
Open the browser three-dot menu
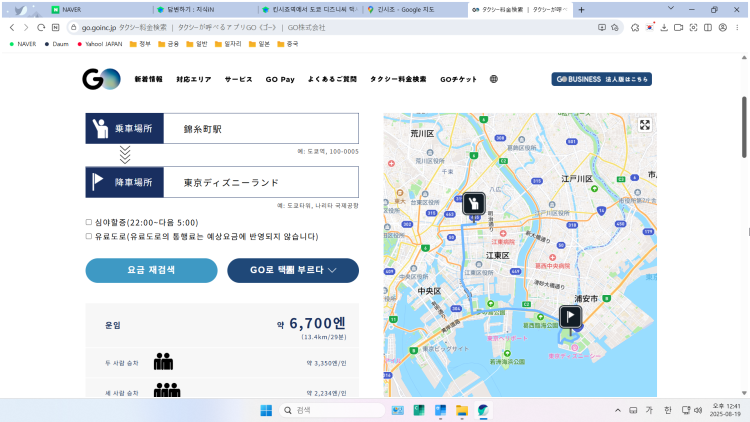click(x=738, y=27)
